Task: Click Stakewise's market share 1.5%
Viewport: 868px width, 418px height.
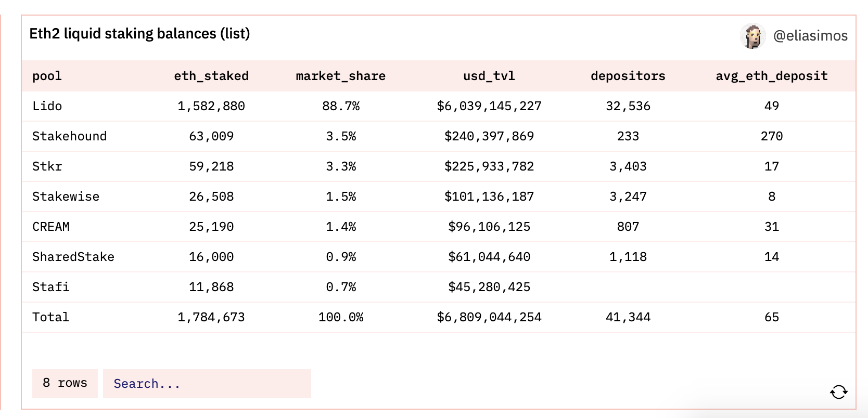Action: pyautogui.click(x=341, y=197)
